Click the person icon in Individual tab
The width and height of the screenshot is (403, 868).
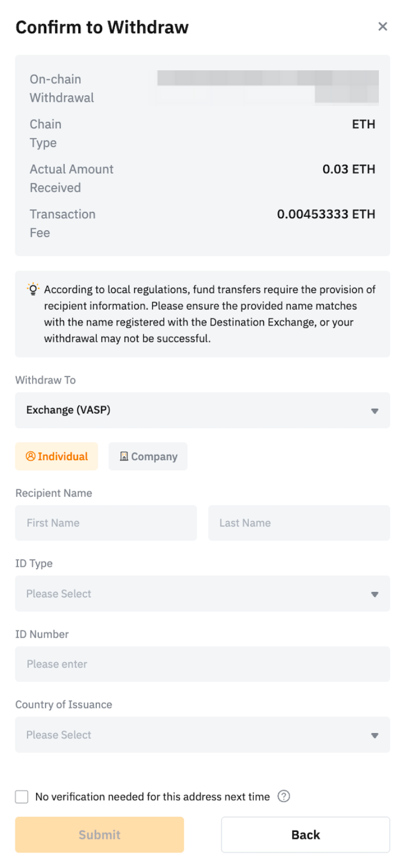pyautogui.click(x=30, y=456)
